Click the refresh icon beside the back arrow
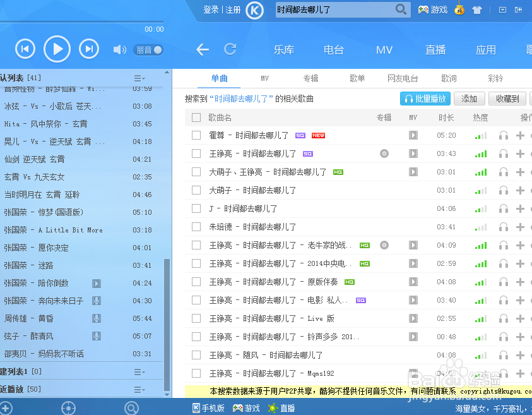Screen dimensions: 532x415 tap(229, 49)
